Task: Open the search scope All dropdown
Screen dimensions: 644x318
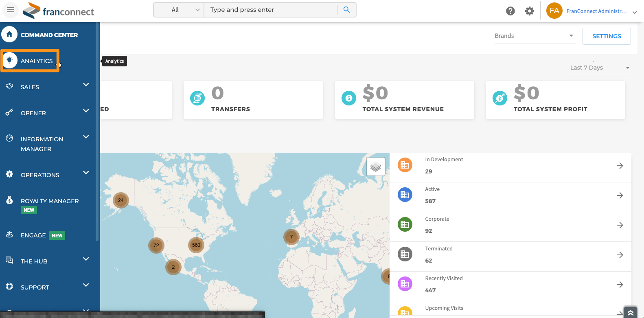Action: click(179, 10)
